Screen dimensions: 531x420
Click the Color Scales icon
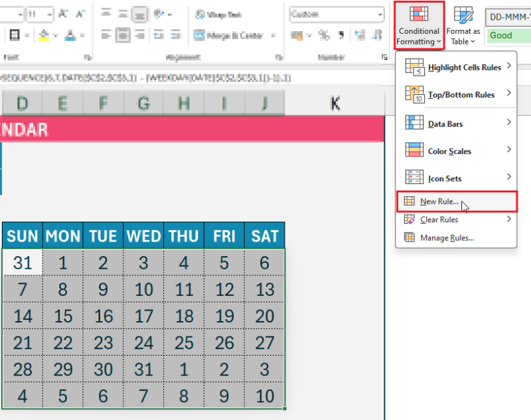point(415,151)
